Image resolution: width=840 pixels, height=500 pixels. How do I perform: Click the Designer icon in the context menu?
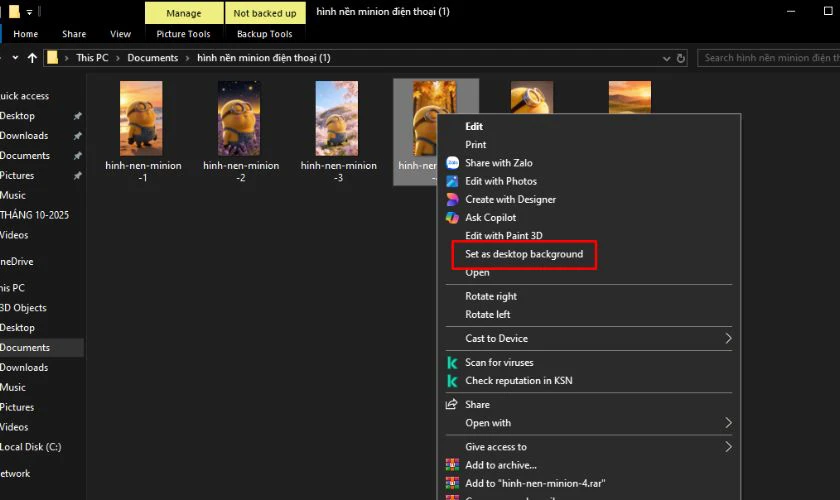coord(452,199)
